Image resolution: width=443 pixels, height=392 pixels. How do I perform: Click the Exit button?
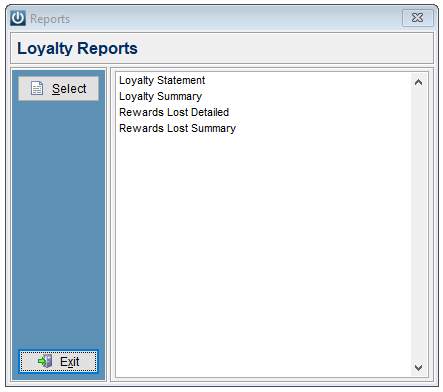pyautogui.click(x=58, y=361)
